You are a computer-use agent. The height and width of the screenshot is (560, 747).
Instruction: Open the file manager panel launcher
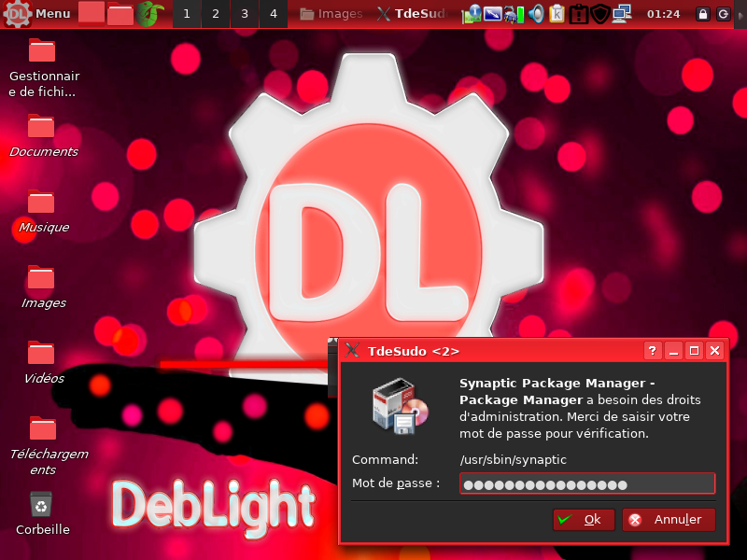[120, 14]
